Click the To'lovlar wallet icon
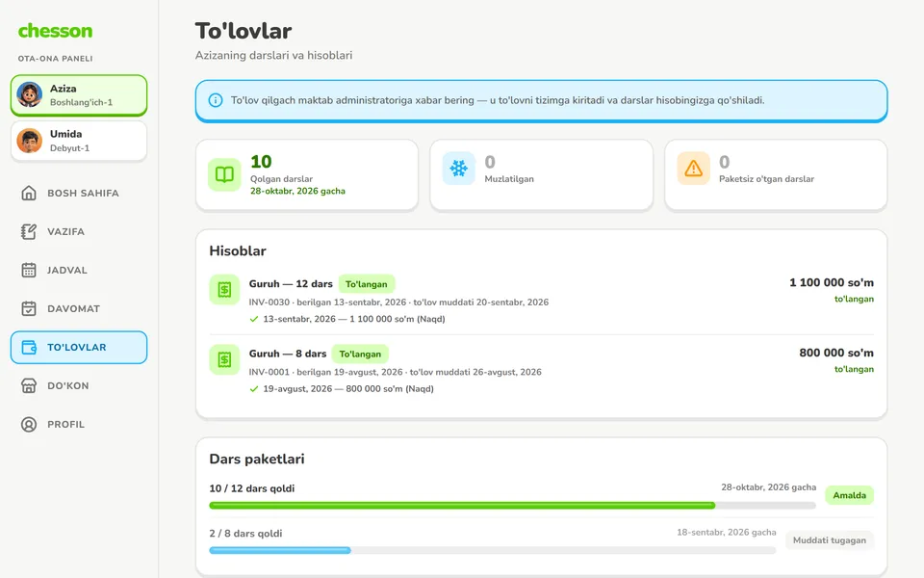This screenshot has width=924, height=578. [x=29, y=348]
